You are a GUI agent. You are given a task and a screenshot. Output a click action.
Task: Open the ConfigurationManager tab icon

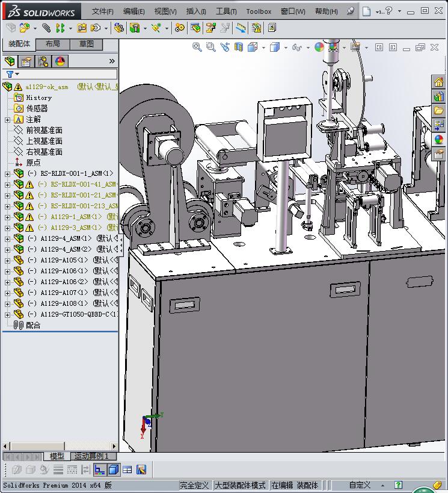click(x=43, y=61)
